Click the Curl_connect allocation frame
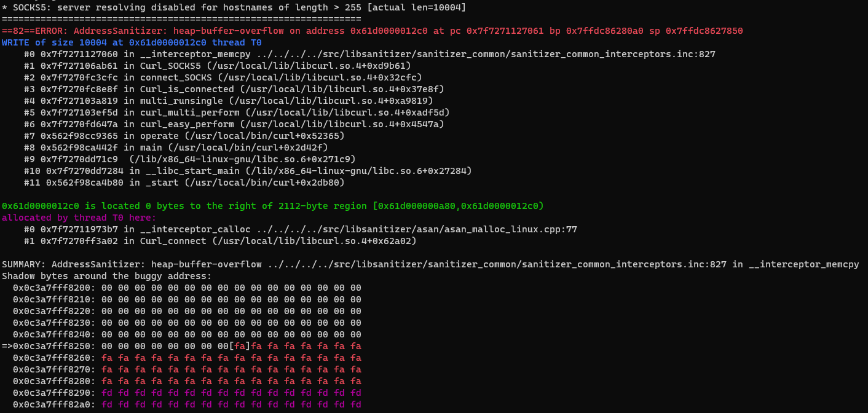868x413 pixels. point(220,241)
